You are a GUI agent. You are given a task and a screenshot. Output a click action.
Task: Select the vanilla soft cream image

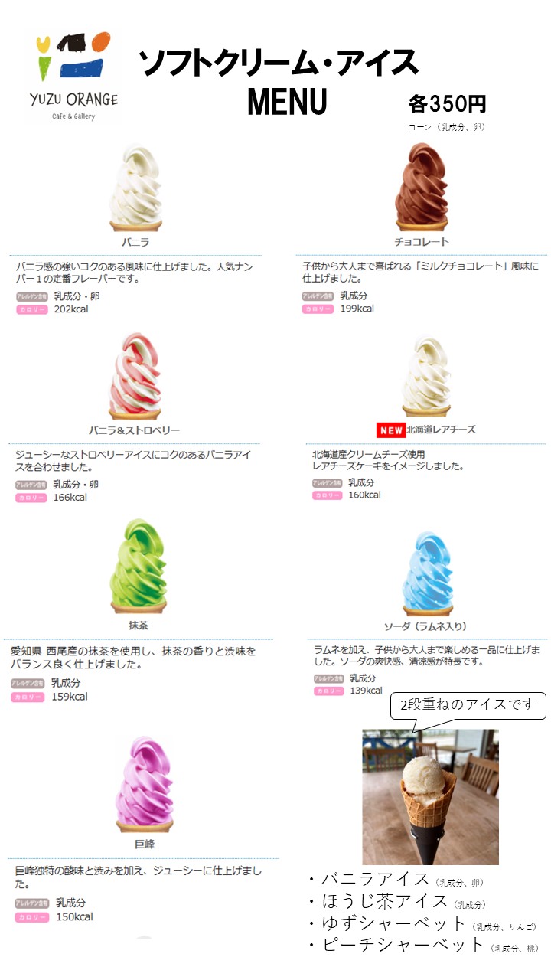point(135,188)
